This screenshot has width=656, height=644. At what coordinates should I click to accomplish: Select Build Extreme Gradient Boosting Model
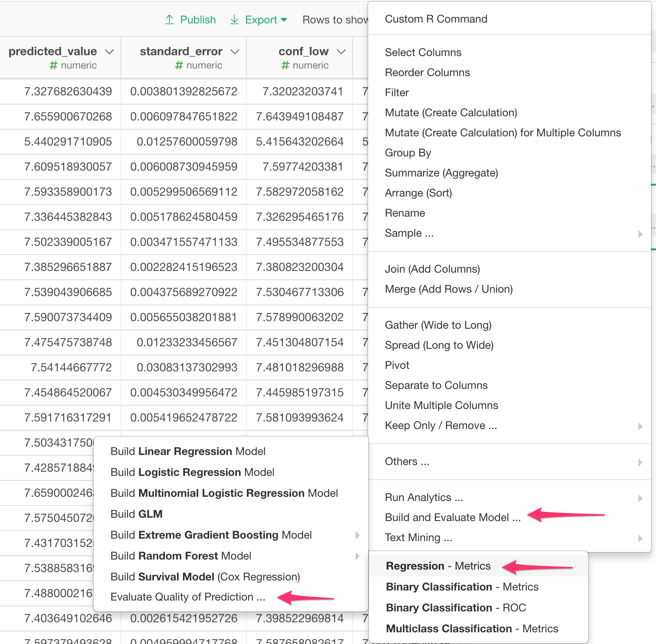[211, 535]
